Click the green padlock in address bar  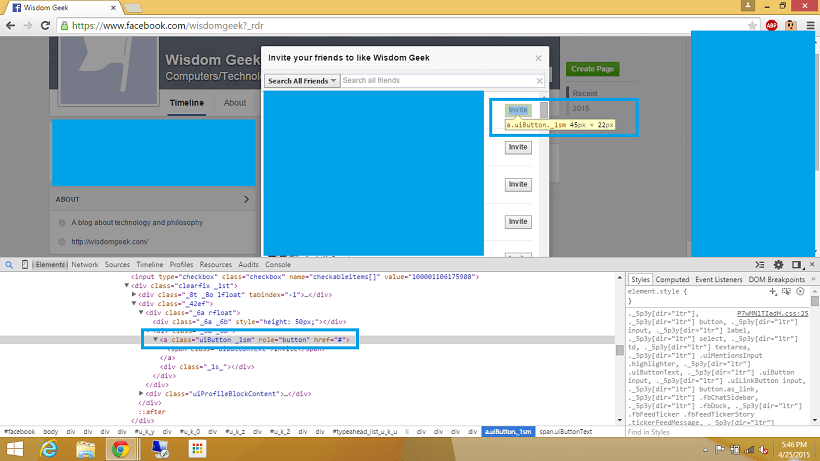pyautogui.click(x=64, y=26)
